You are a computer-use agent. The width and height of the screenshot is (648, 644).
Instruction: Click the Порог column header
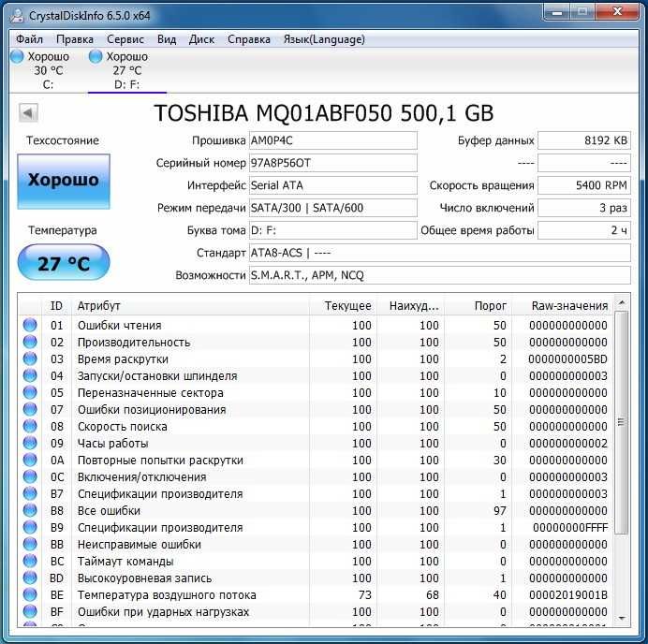click(x=479, y=306)
